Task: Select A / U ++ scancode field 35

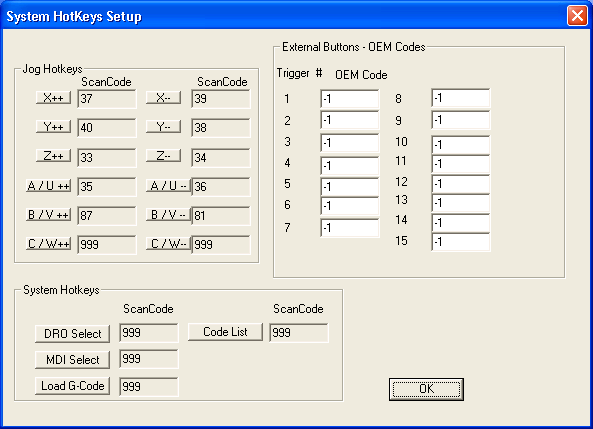Action: (x=107, y=187)
